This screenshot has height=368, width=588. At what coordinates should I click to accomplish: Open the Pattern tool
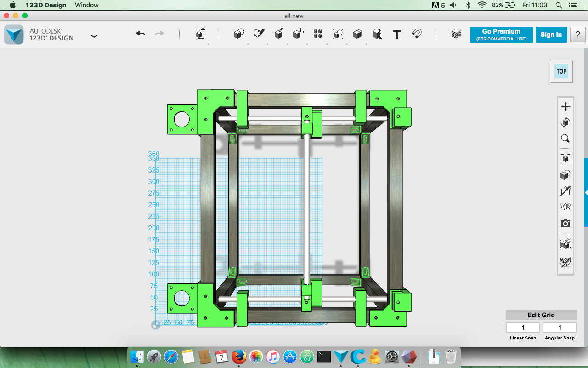tap(318, 34)
